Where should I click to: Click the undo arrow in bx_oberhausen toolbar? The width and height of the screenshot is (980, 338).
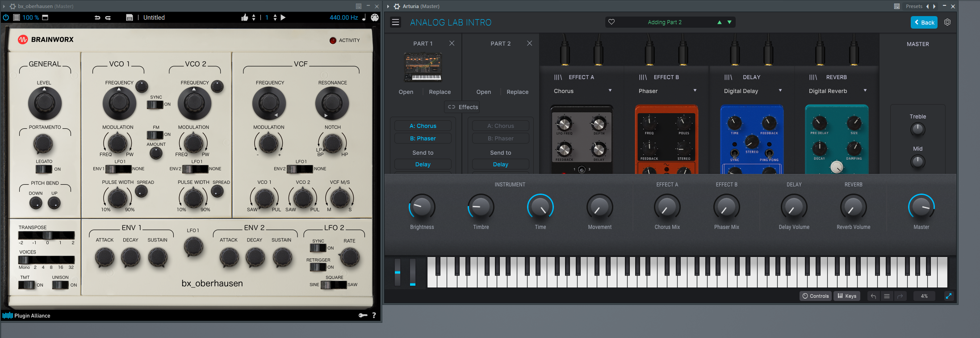[97, 17]
